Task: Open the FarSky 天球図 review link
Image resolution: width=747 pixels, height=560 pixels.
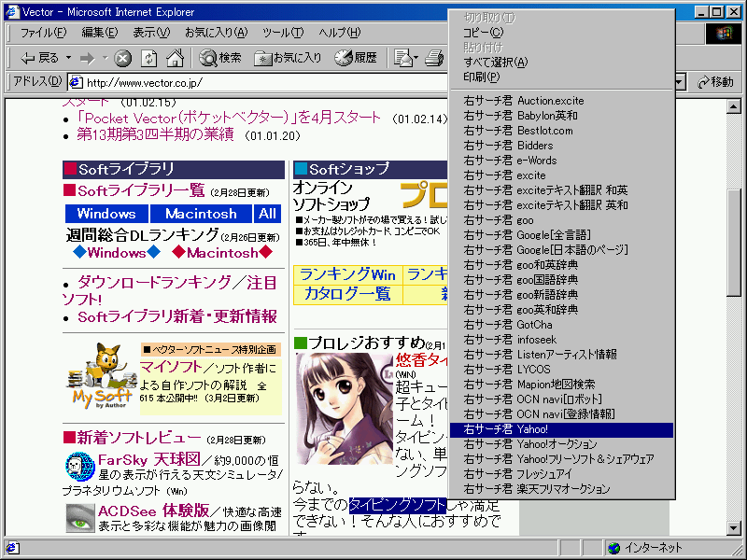Action: 148,459
